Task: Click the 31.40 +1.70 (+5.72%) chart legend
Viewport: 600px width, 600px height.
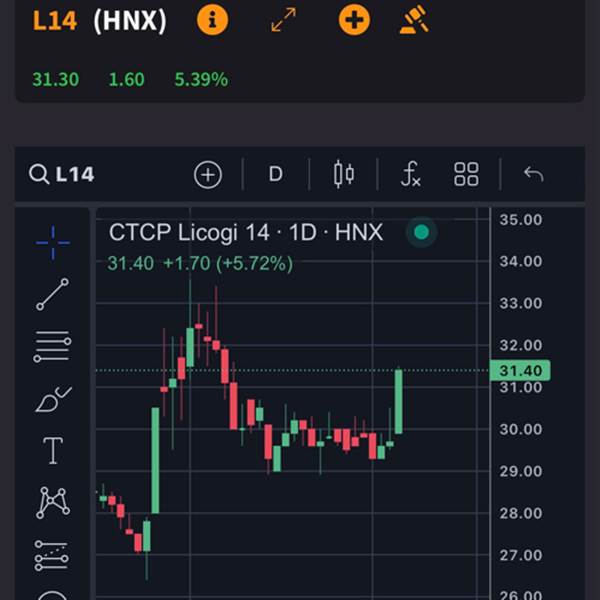Action: [200, 263]
